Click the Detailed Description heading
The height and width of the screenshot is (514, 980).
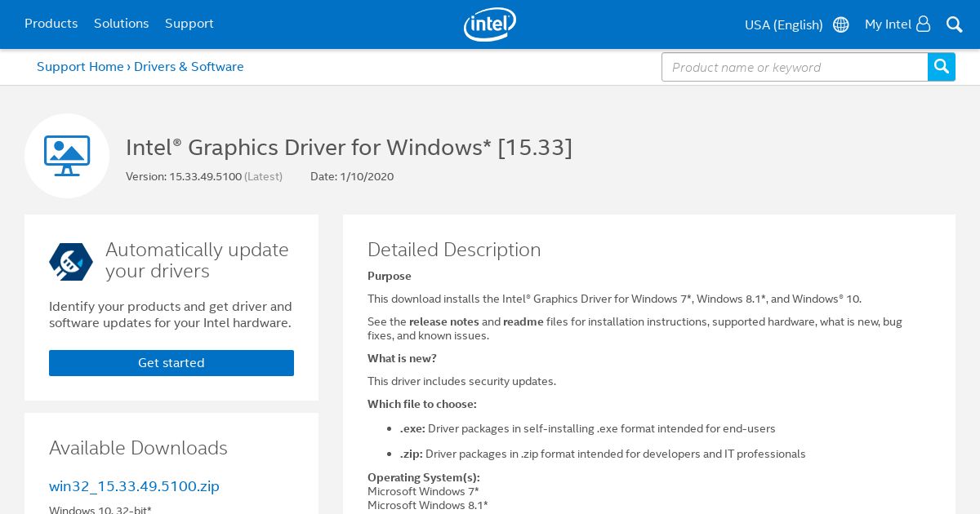tap(454, 250)
